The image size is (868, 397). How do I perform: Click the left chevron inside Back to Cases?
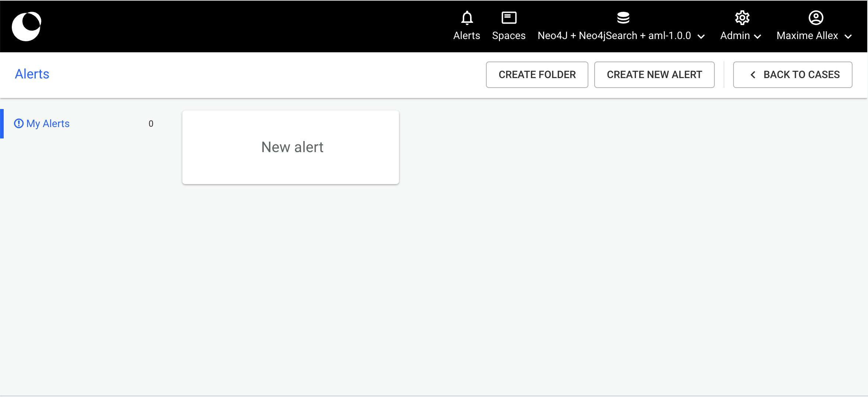[753, 75]
